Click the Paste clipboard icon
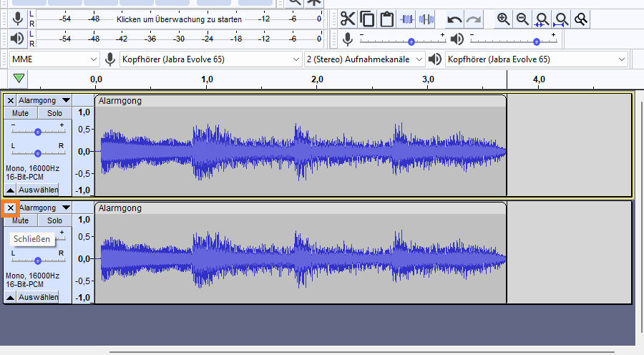Image resolution: width=644 pixels, height=355 pixels. tap(387, 19)
